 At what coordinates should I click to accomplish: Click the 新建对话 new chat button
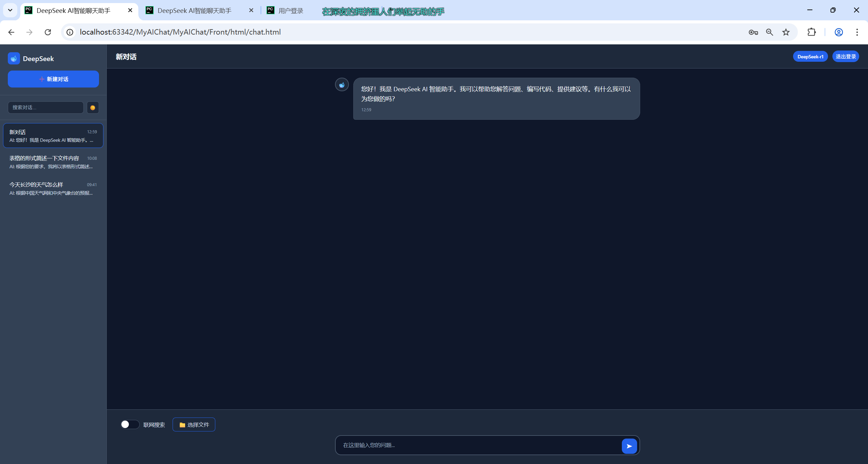[53, 79]
